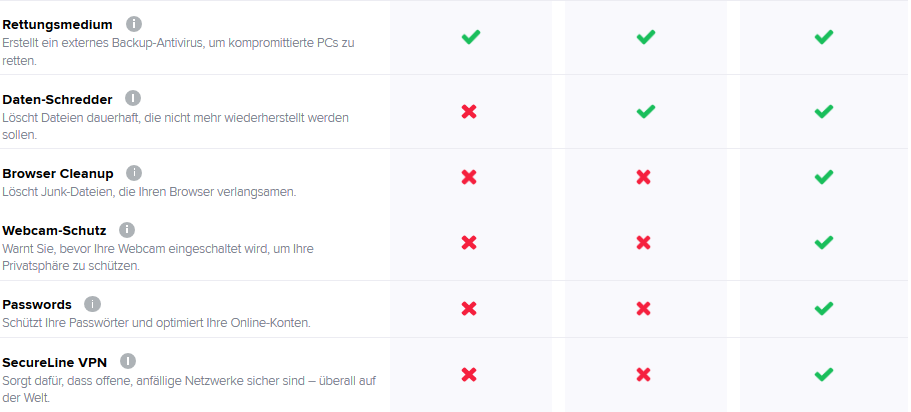Click the Browser Cleanup feature title
911x412 pixels.
point(57,173)
